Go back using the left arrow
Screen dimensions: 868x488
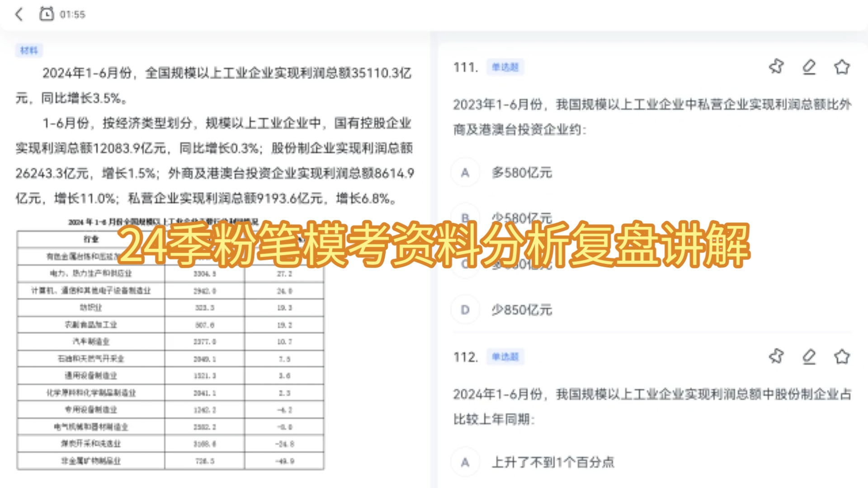(19, 14)
